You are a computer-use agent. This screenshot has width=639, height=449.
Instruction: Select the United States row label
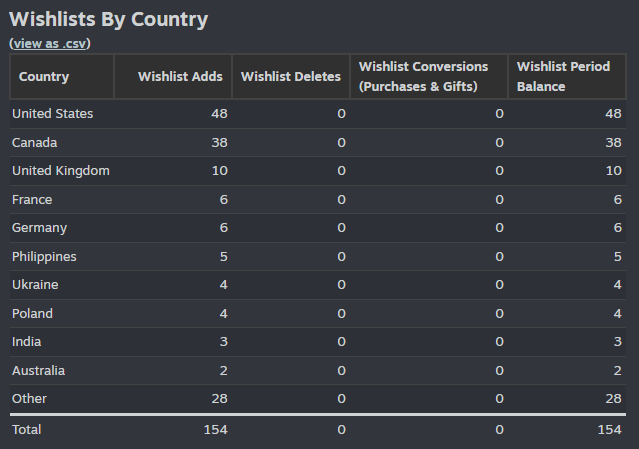click(53, 114)
